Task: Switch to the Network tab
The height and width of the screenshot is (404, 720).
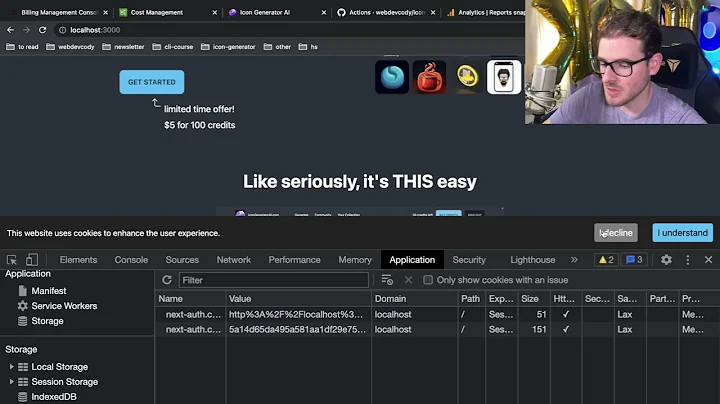Action: point(234,260)
